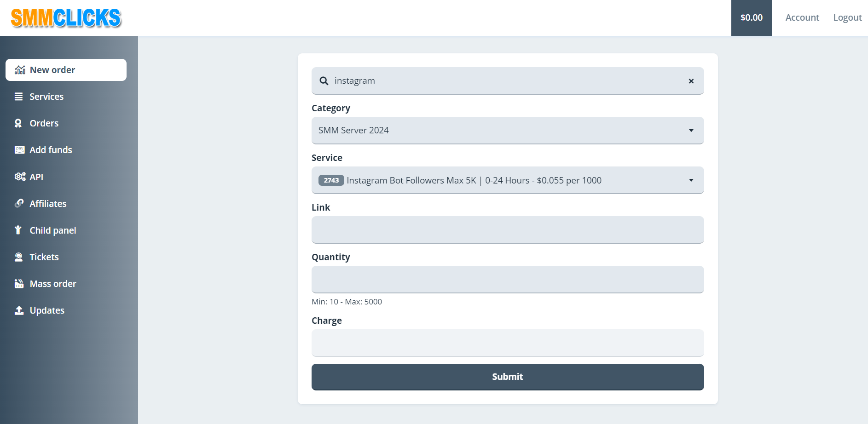This screenshot has height=424, width=868.
Task: Focus the Link input field
Action: coord(507,229)
